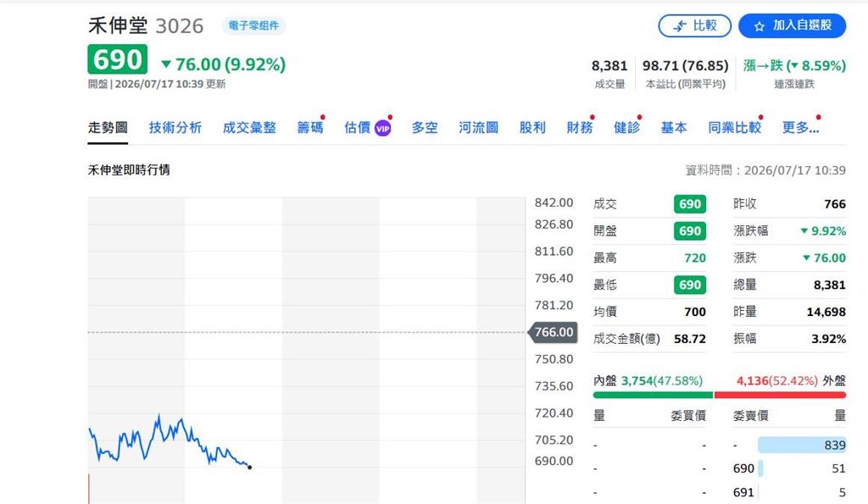Click the 振幅 3.92% value
Viewport: 868px width, 504px height.
tap(829, 339)
